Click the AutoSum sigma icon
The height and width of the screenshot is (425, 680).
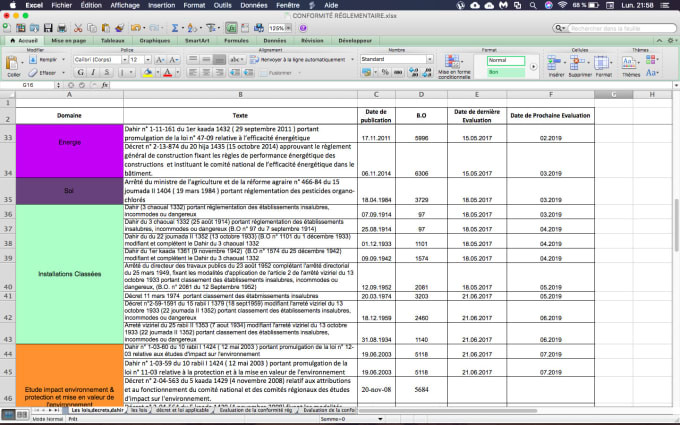[x=175, y=28]
